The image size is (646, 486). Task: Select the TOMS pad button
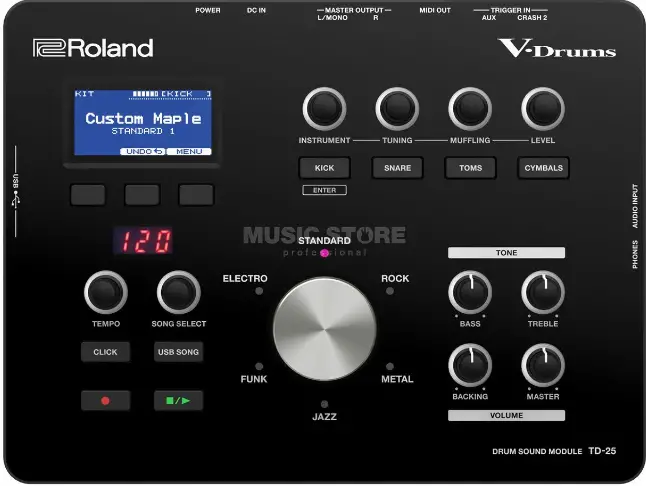470,168
